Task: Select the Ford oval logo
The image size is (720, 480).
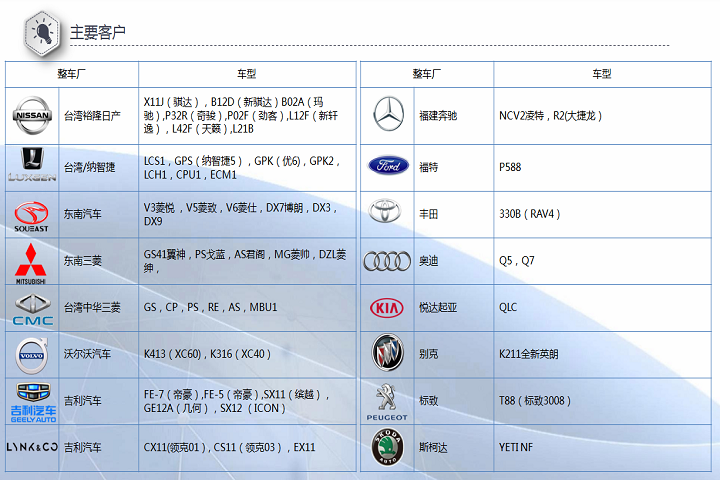Action: pos(388,166)
